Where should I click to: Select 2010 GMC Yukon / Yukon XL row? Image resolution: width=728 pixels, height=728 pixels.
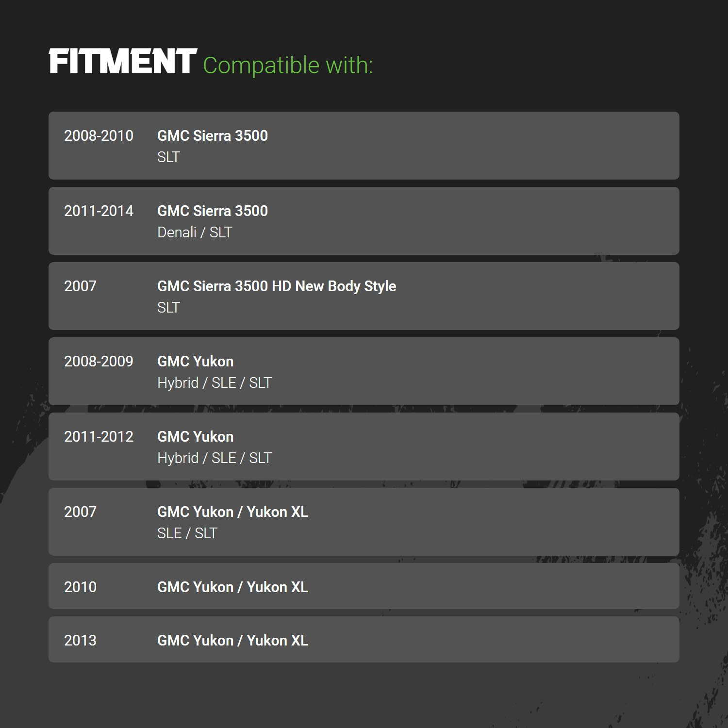(x=364, y=586)
